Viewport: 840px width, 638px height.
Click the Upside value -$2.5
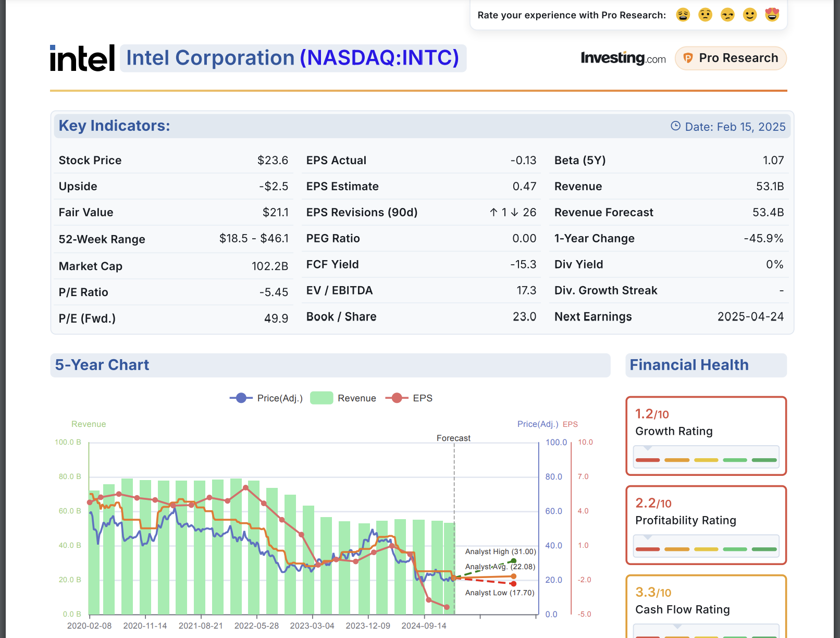coord(274,187)
